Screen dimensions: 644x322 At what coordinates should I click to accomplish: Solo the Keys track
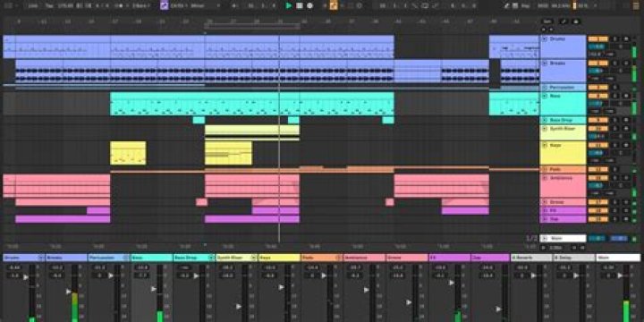(x=615, y=145)
